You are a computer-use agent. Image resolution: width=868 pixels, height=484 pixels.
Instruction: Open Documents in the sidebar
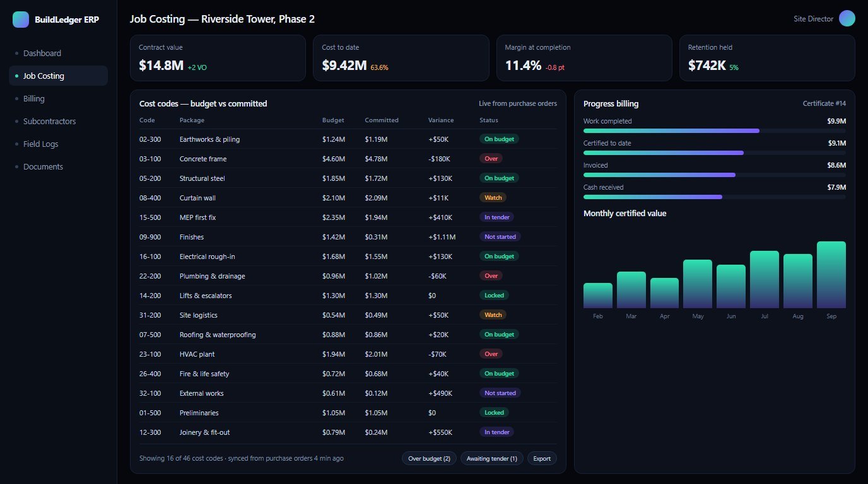58,167
